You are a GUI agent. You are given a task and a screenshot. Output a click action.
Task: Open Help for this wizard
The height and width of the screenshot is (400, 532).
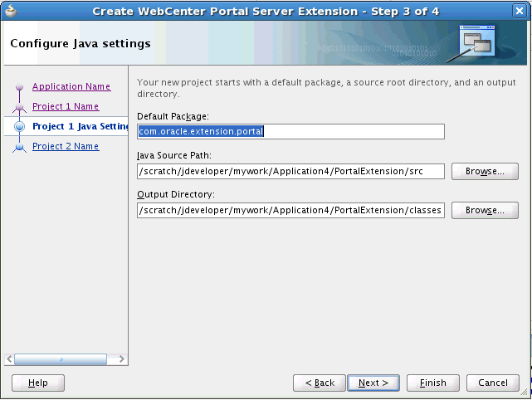(x=38, y=383)
